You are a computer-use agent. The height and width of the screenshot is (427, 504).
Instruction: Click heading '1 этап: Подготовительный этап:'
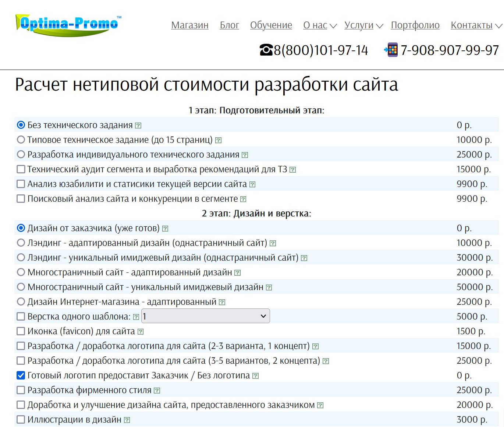tap(256, 110)
